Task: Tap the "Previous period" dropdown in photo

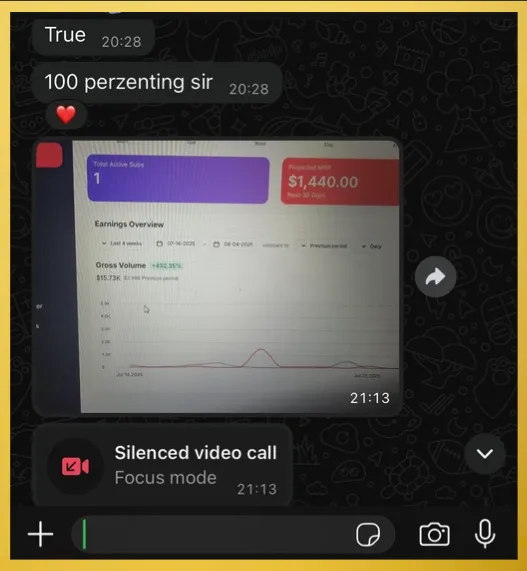Action: point(325,246)
